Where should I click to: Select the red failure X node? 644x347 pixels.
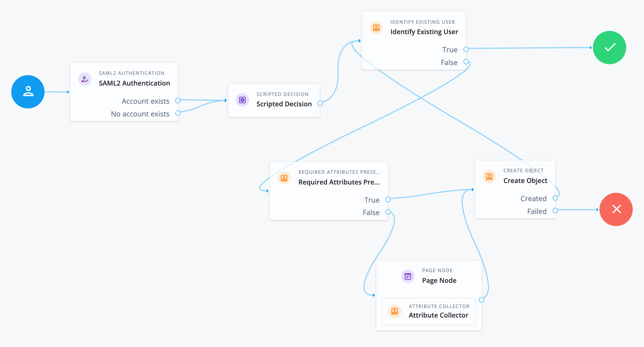pyautogui.click(x=616, y=209)
